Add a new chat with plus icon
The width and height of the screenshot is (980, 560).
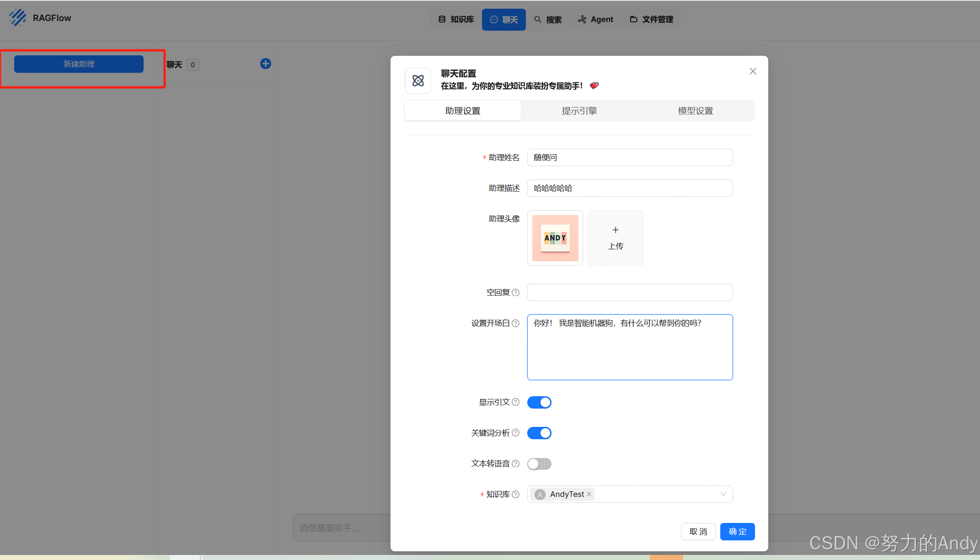266,64
